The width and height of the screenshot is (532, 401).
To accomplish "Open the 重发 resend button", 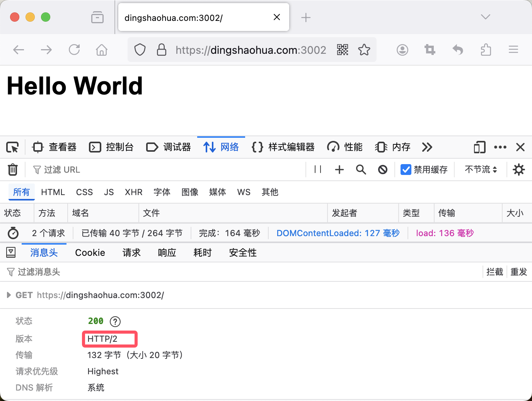I will click(518, 272).
